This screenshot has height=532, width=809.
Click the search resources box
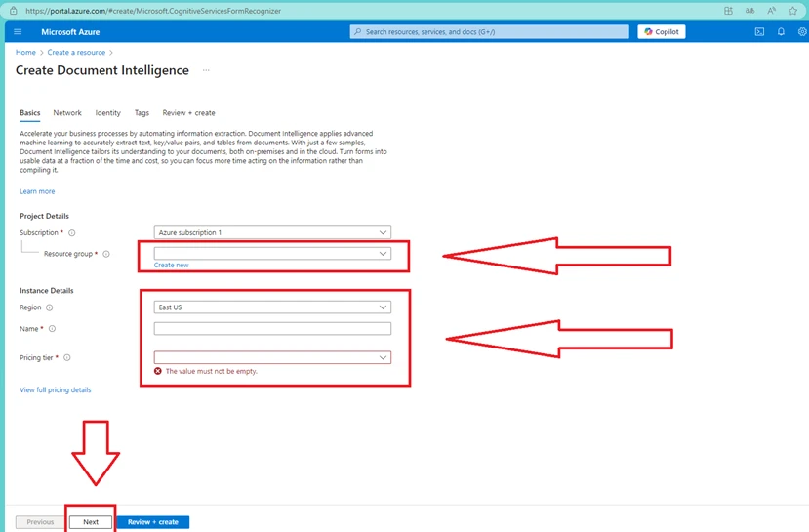(489, 32)
